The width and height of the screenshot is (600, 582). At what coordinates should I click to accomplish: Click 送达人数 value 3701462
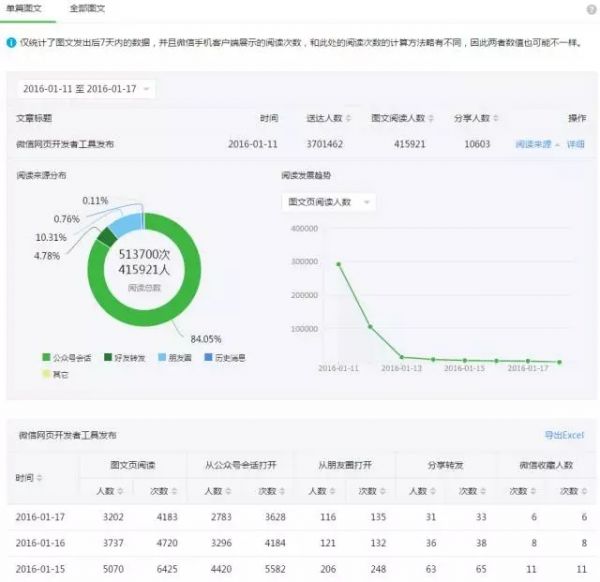(324, 144)
